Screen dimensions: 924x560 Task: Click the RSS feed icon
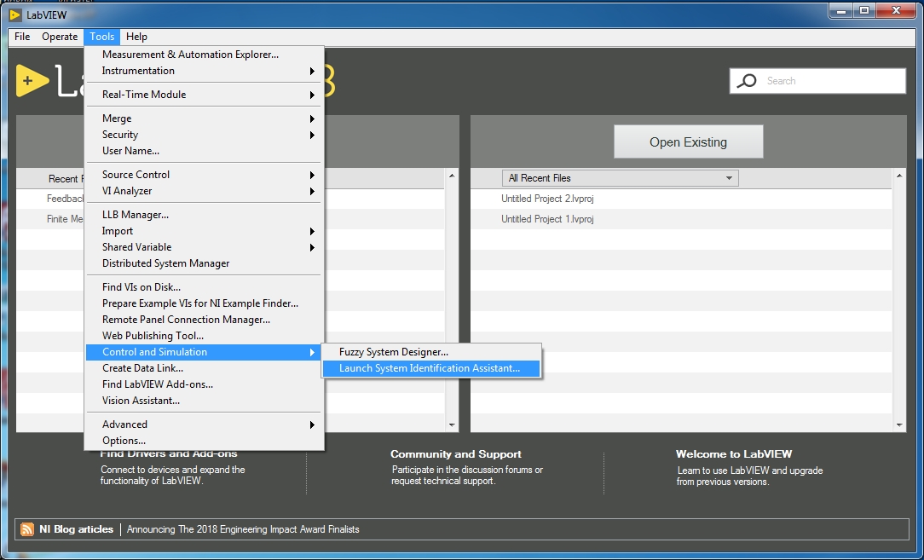(x=27, y=529)
